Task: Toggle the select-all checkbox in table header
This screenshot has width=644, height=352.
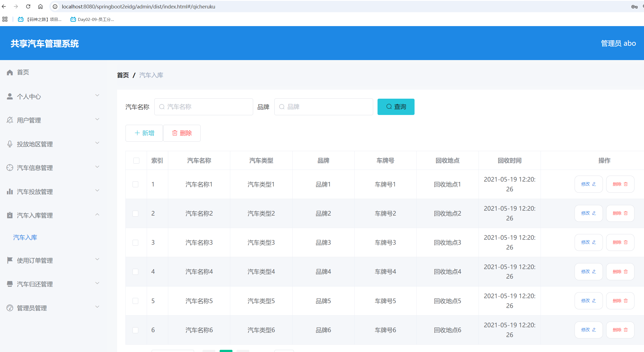Action: (136, 161)
